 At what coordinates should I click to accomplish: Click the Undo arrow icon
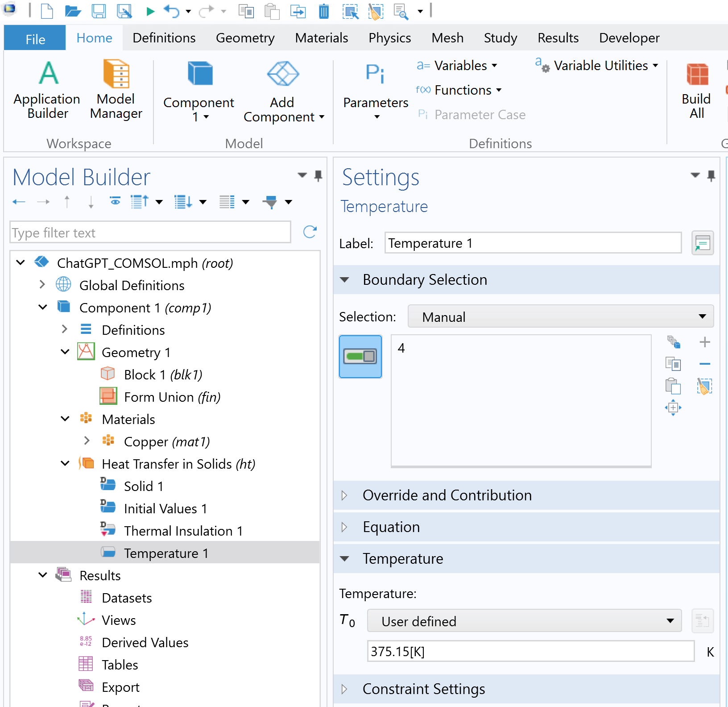click(171, 11)
